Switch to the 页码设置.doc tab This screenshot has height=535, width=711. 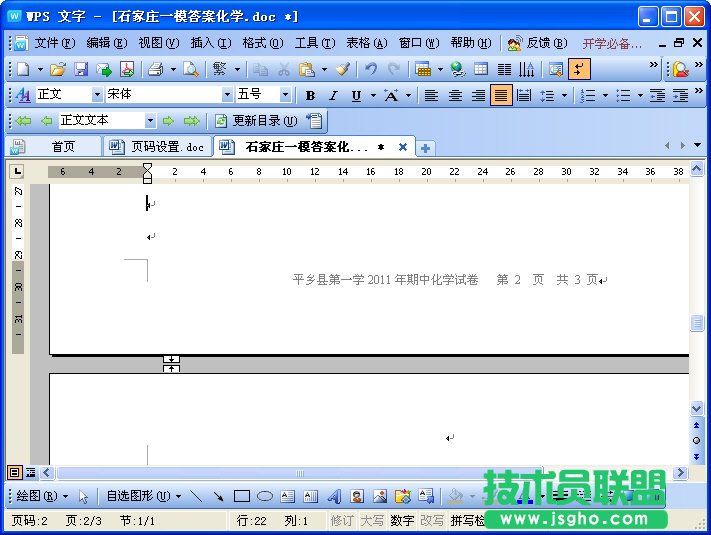pyautogui.click(x=157, y=147)
